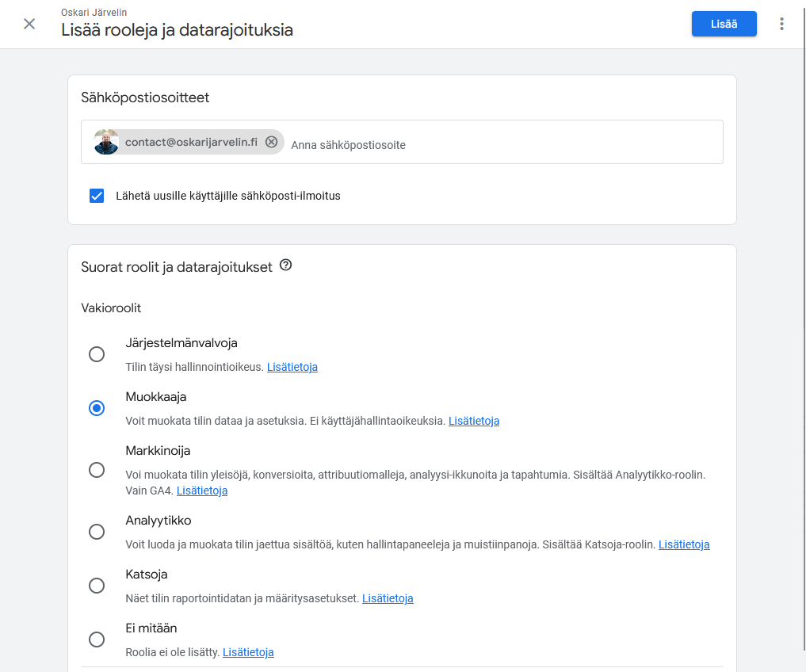806x672 pixels.
Task: Choose the Ei mitään radio button
Action: 97,640
